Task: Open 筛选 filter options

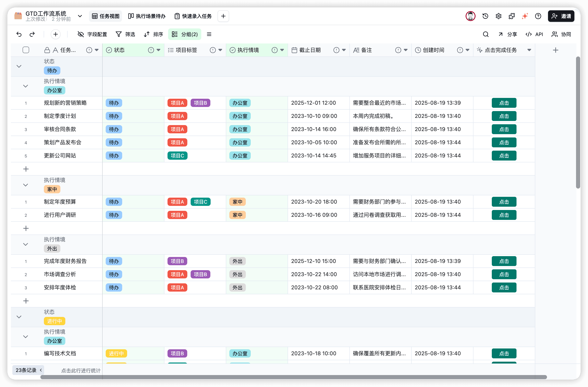Action: pyautogui.click(x=125, y=34)
